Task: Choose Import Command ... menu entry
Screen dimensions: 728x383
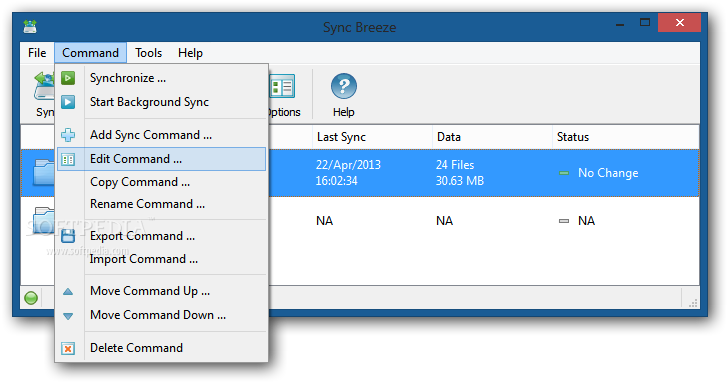Action: [x=161, y=259]
